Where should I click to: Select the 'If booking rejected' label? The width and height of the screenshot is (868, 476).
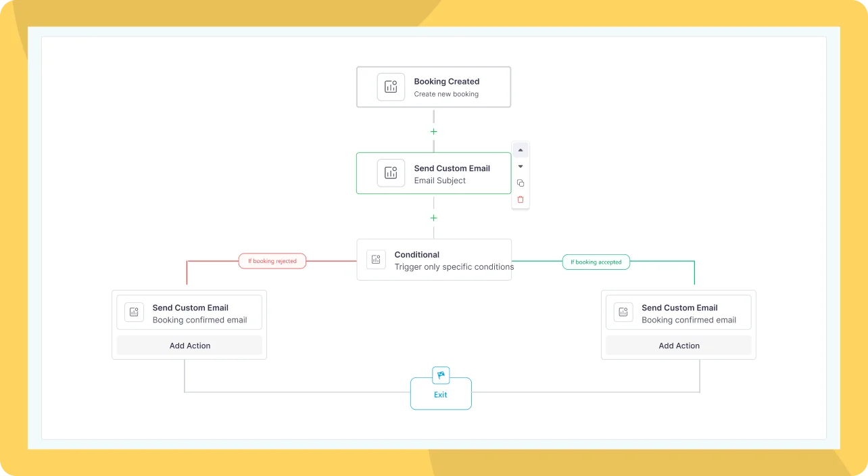point(272,261)
